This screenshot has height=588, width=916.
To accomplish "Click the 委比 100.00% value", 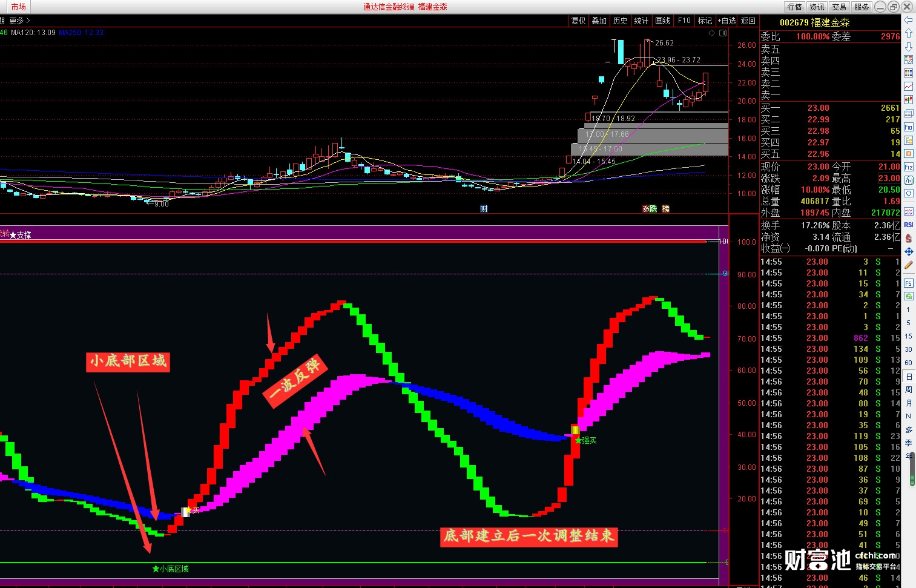I will (x=812, y=36).
